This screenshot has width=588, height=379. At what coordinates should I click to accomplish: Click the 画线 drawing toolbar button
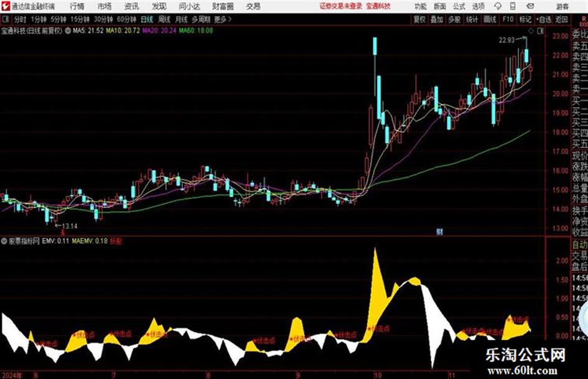490,19
